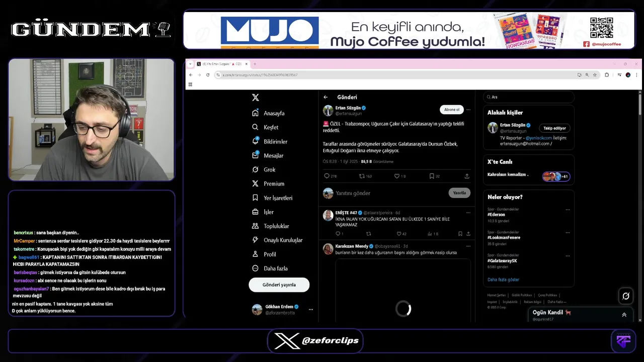This screenshot has width=644, height=362.
Task: Bookmark page star icon in address bar
Action: 594,75
